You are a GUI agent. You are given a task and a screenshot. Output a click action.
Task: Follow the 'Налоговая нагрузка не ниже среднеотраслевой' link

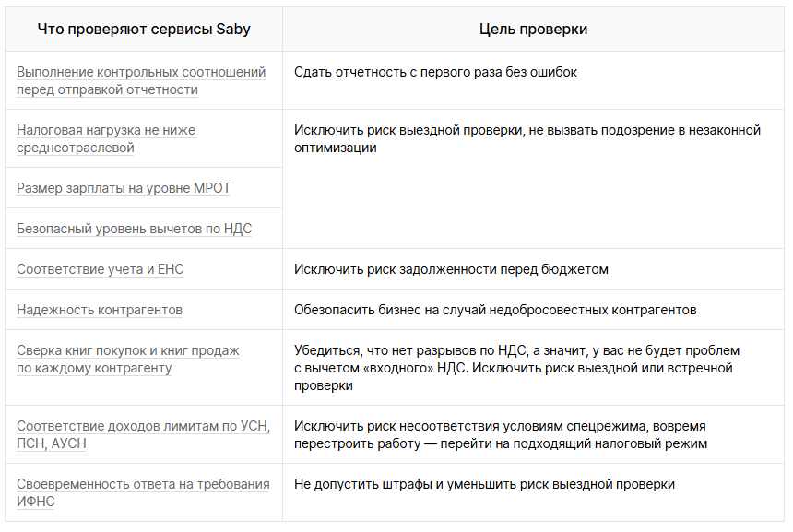(106, 139)
